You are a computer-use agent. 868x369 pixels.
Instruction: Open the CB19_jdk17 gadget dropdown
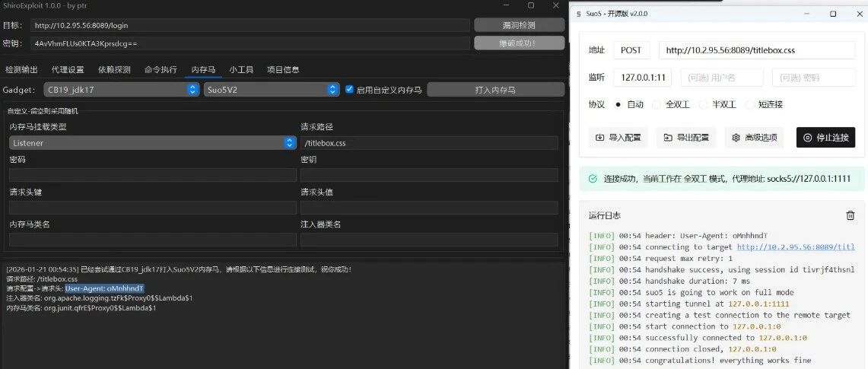tap(121, 90)
